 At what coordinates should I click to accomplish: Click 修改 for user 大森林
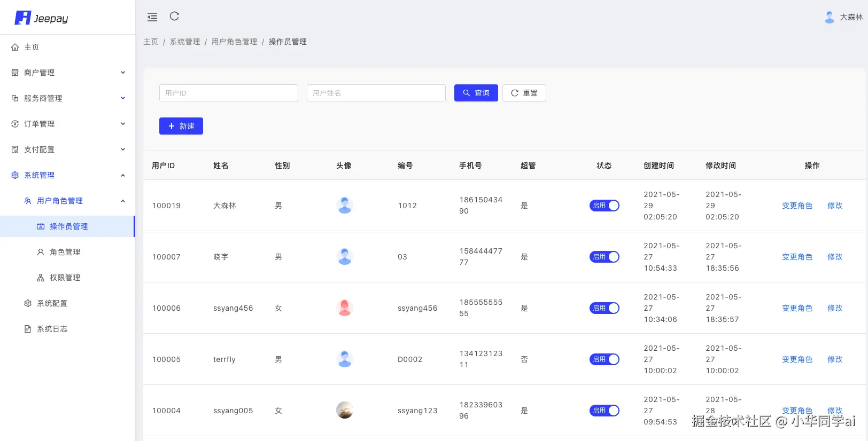pos(835,206)
